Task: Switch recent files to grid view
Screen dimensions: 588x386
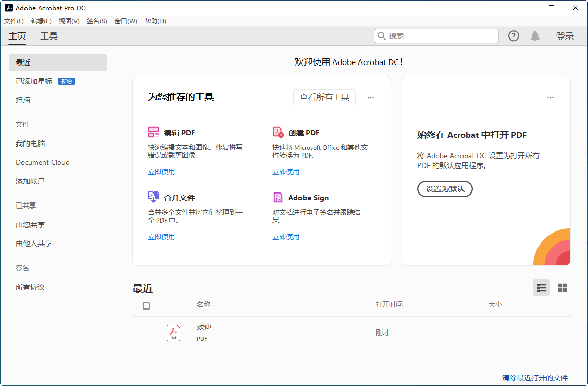Action: [562, 288]
